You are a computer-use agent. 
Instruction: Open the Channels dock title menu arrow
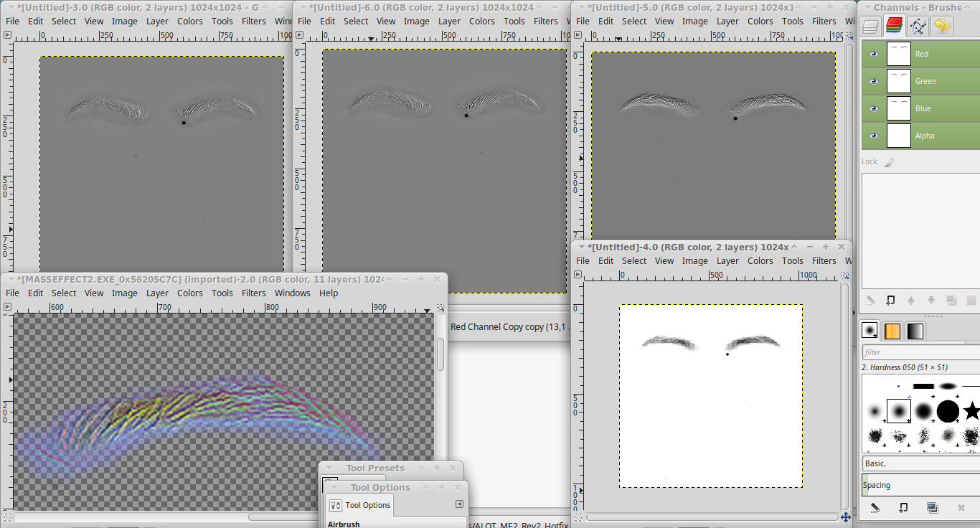(867, 7)
